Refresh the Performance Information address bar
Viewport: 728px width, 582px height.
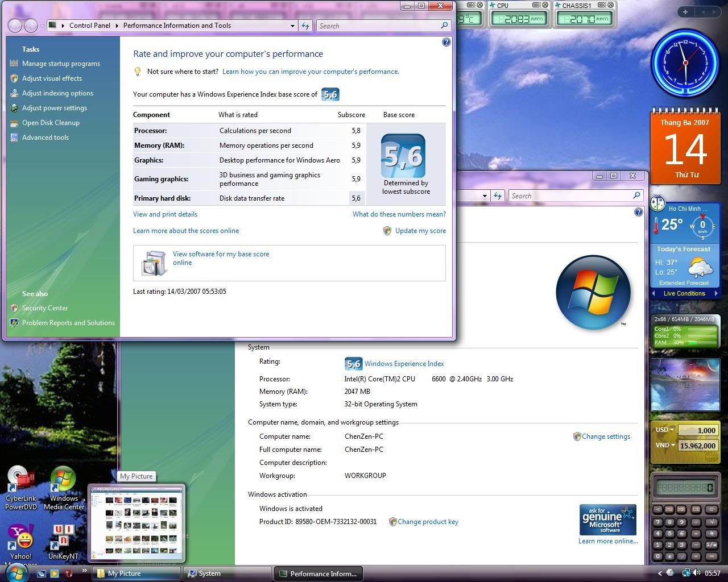coord(305,26)
